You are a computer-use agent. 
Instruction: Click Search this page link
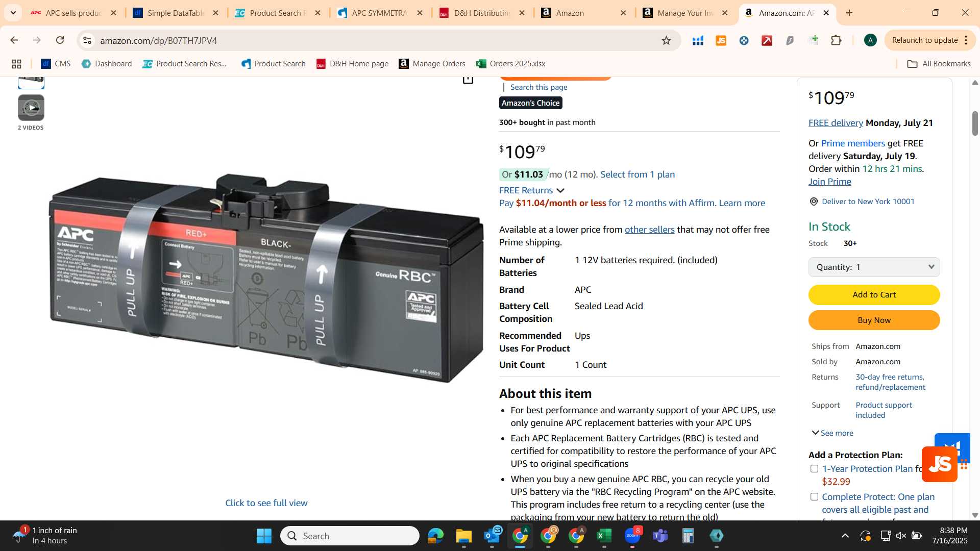[538, 87]
